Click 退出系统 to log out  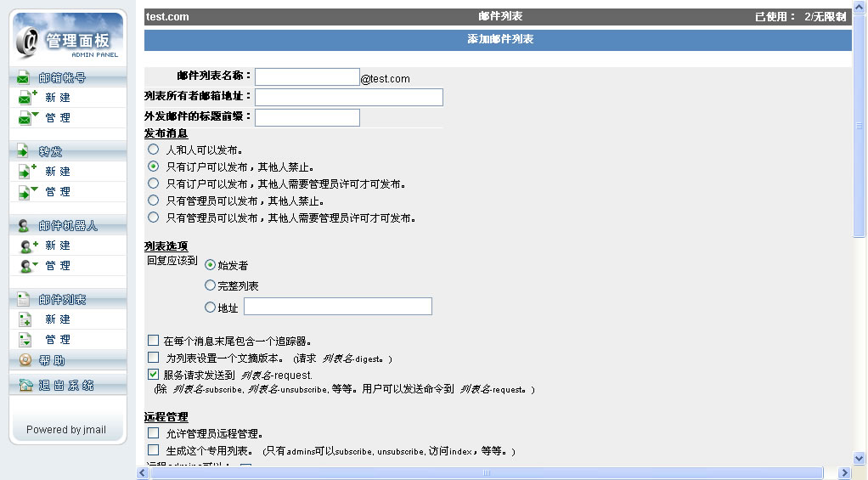(65, 385)
